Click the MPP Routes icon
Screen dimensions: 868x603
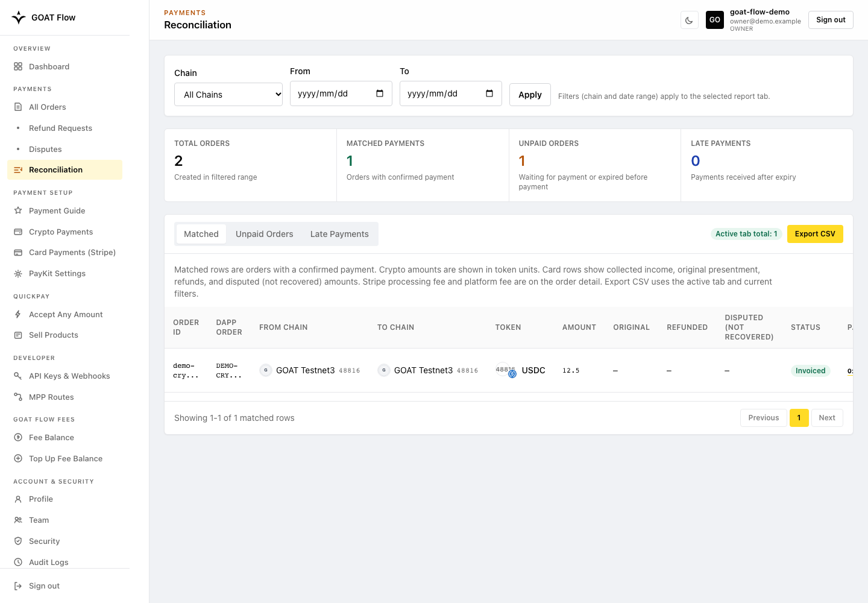18,397
